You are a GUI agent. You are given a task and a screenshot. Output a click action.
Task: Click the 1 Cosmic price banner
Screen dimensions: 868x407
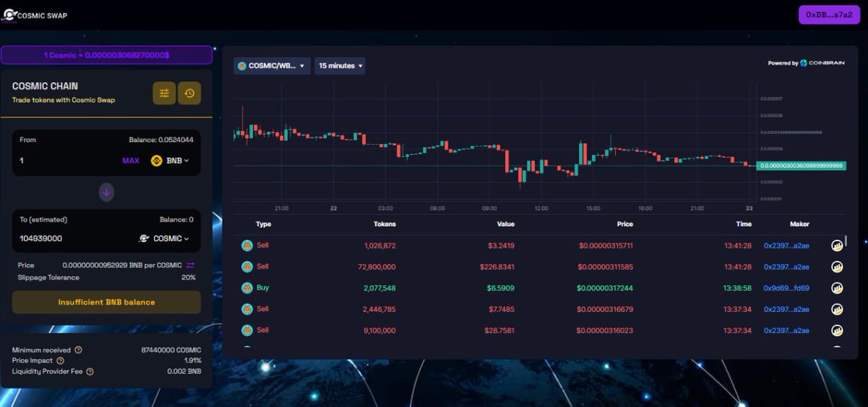pyautogui.click(x=106, y=55)
